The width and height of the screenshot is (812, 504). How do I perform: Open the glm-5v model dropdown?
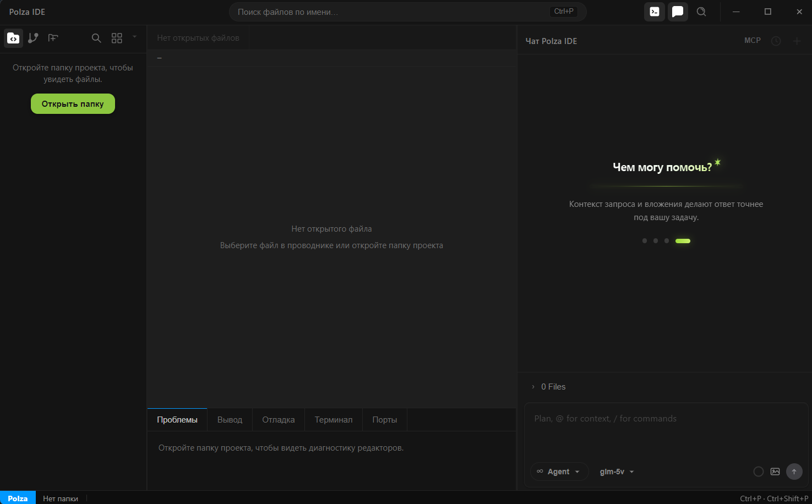[x=617, y=472]
